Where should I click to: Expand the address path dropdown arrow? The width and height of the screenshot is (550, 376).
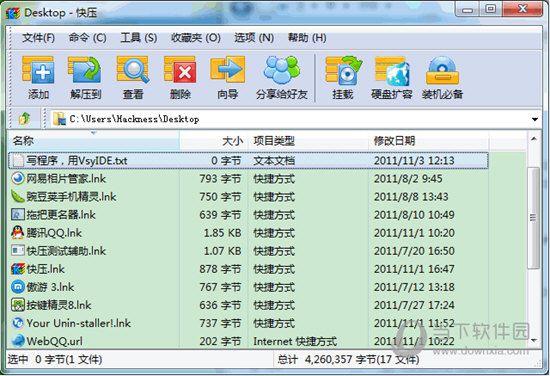[535, 119]
